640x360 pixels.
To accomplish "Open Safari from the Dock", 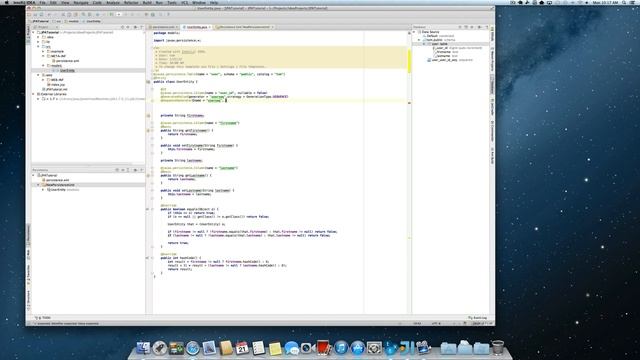I will click(193, 348).
